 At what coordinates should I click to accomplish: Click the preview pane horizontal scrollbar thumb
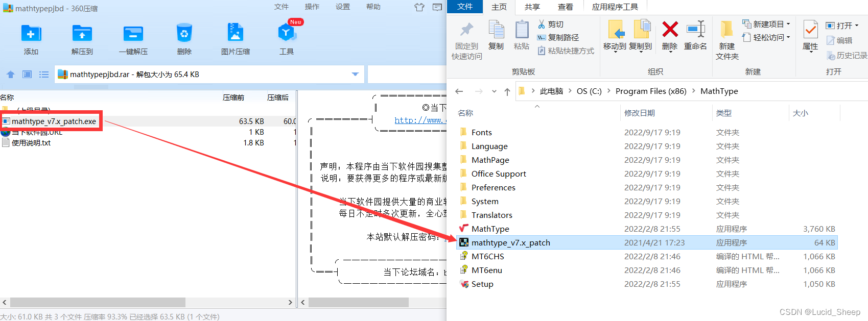(x=358, y=302)
